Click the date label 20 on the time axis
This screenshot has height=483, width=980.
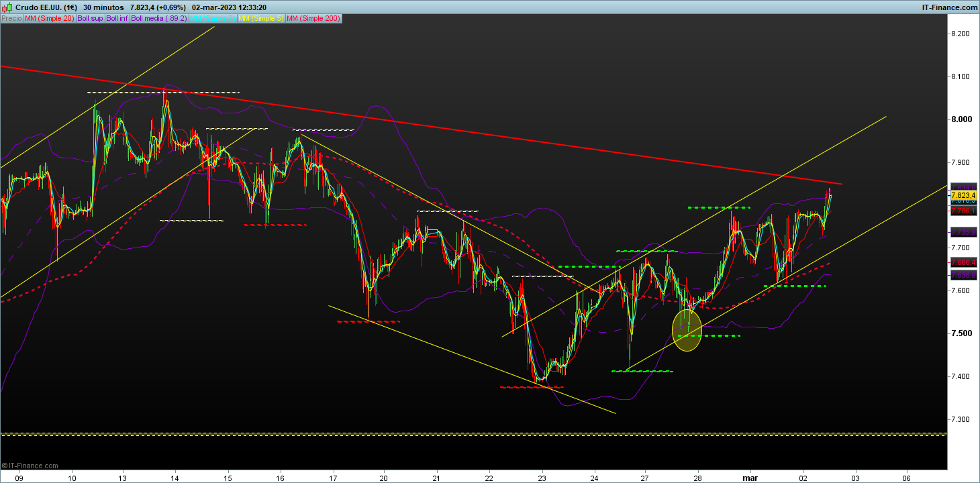tap(384, 478)
